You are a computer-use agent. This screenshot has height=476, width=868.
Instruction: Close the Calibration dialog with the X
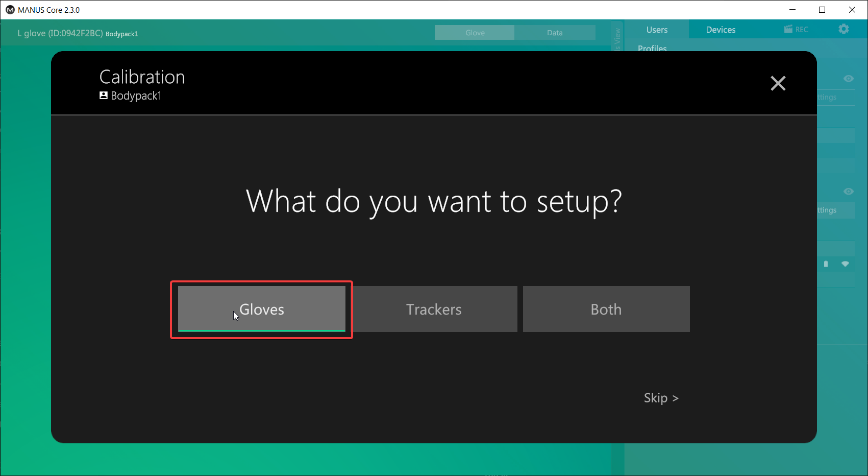pyautogui.click(x=778, y=83)
